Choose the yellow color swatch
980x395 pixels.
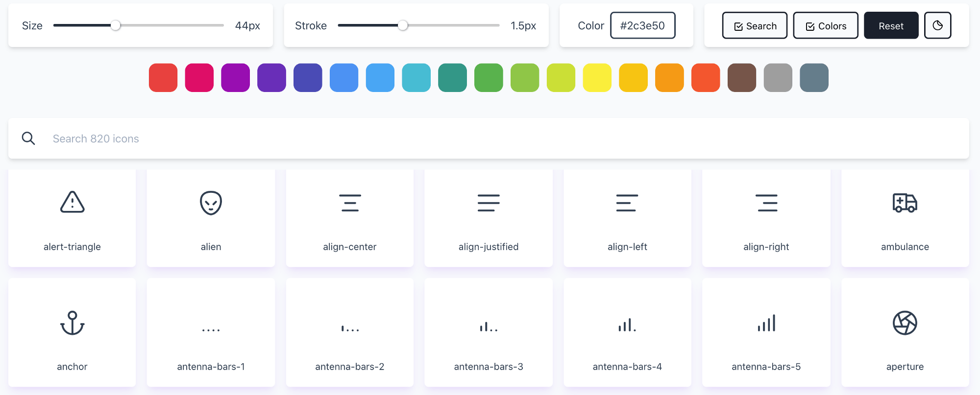pos(597,78)
